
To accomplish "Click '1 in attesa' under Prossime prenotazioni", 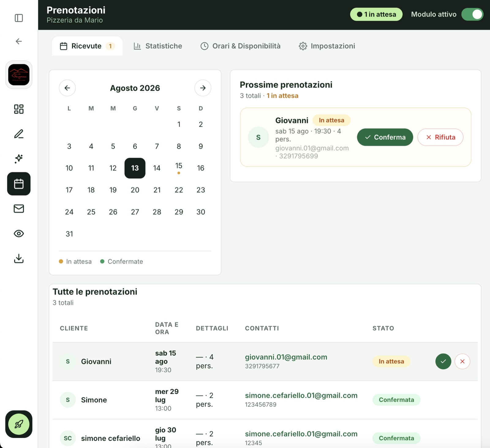I will (x=282, y=96).
